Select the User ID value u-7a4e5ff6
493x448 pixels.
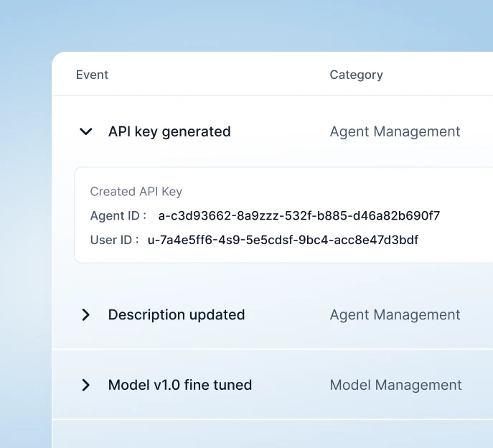[283, 240]
